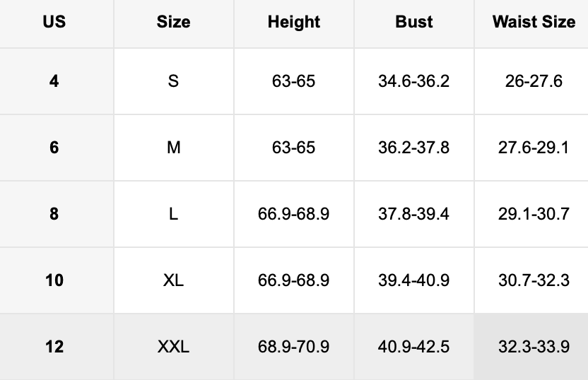Click the M size cell
The width and height of the screenshot is (588, 380).
tap(173, 148)
